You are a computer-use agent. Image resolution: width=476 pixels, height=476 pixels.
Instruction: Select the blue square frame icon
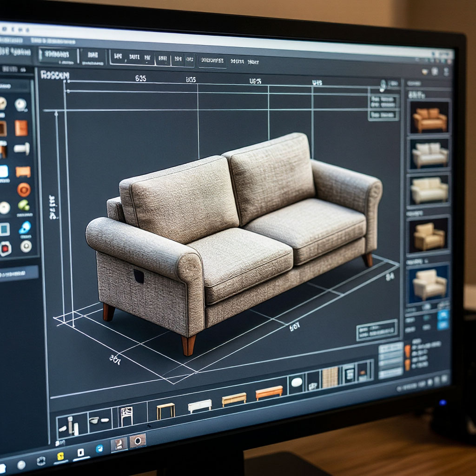pyautogui.click(x=4, y=229)
